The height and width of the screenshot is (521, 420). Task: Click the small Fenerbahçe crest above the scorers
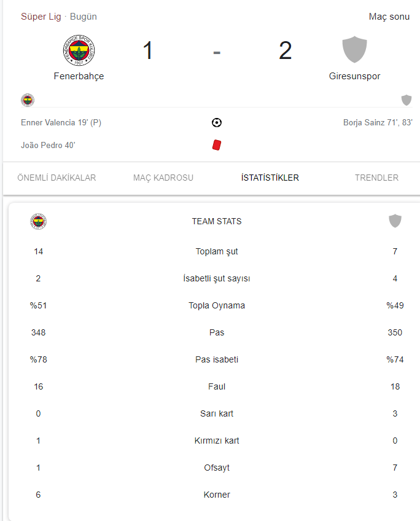tap(28, 100)
